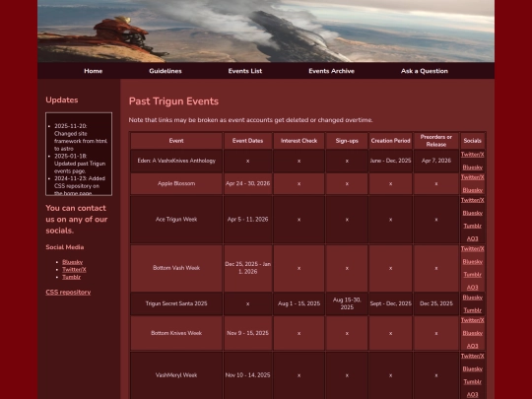Open the CSS repository link
This screenshot has width=532, height=399.
68,293
